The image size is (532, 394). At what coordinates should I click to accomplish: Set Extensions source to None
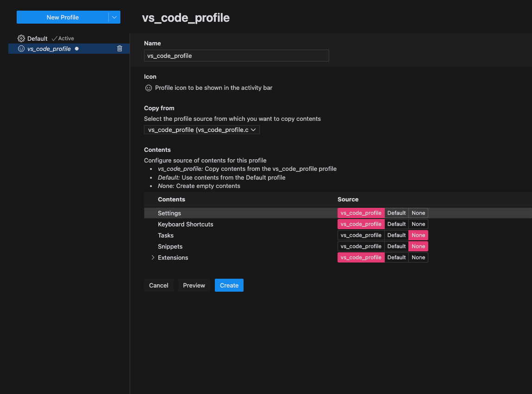pos(418,257)
